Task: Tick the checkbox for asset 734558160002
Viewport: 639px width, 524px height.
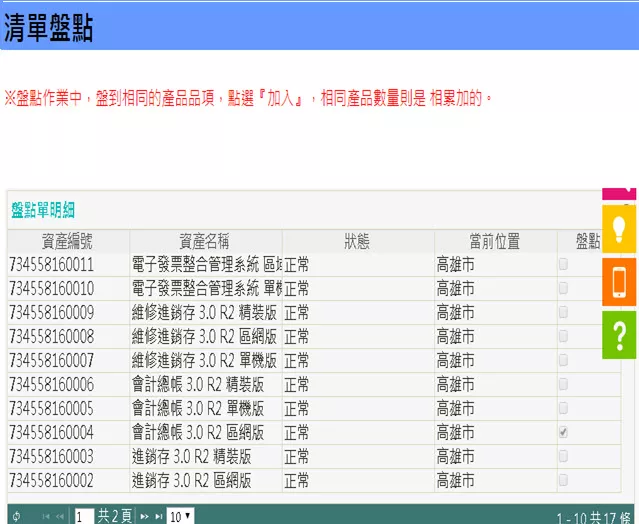Action: point(563,481)
